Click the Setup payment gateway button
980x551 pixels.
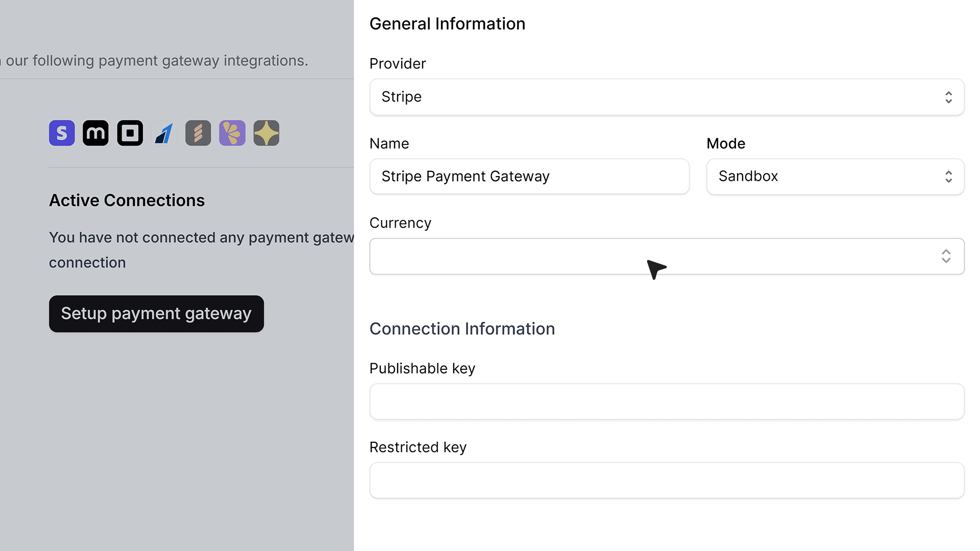[156, 314]
